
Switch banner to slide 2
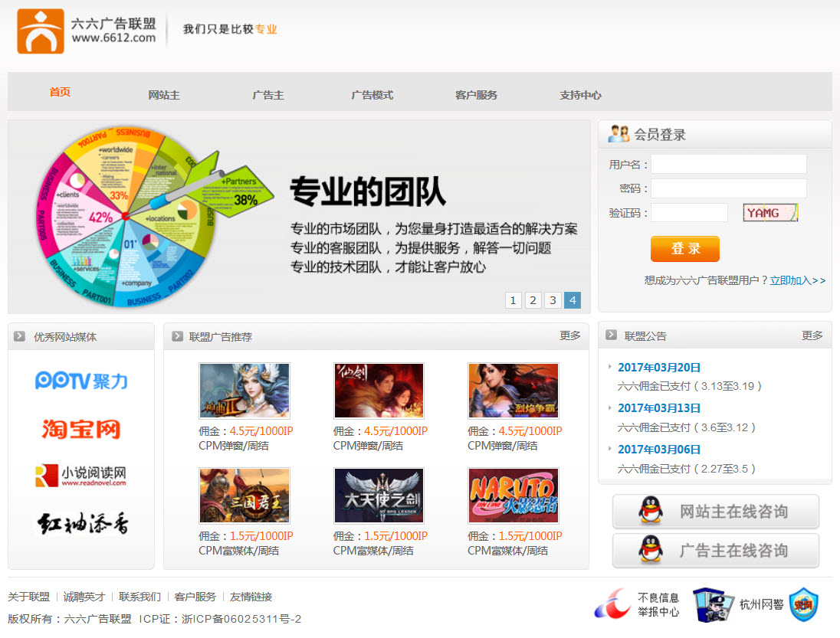click(533, 300)
